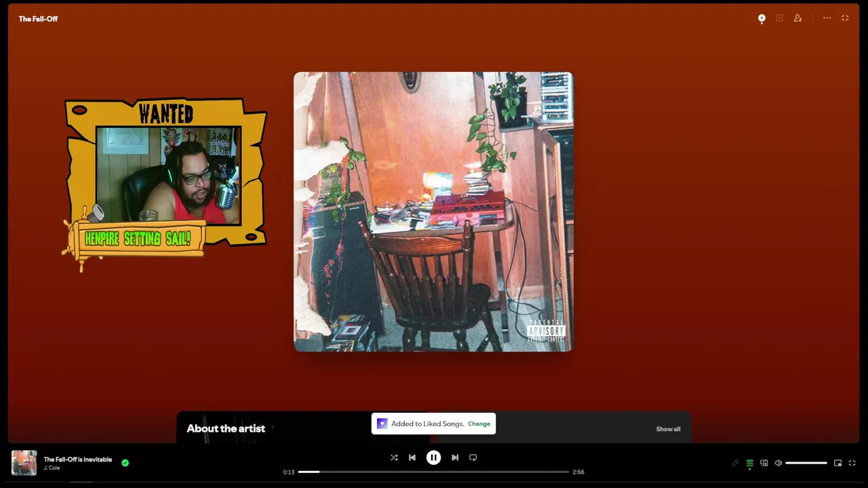Pause the current song
Image resolution: width=868 pixels, height=488 pixels.
[433, 457]
